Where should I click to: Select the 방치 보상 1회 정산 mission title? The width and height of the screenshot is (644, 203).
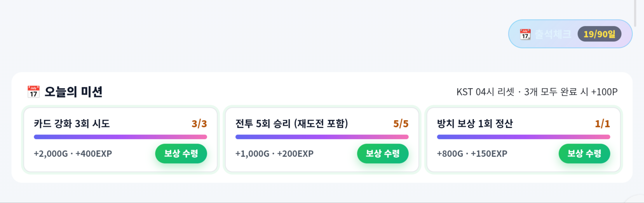pos(475,124)
